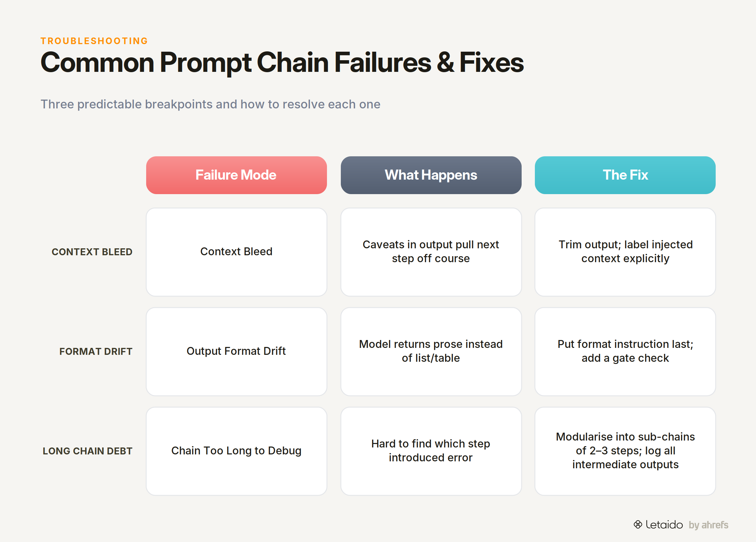Click The Fix column header
This screenshot has height=542, width=756.
click(x=625, y=175)
